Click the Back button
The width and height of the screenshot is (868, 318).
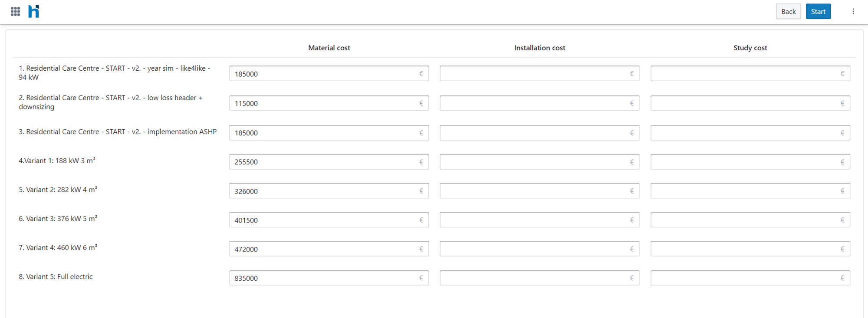(x=788, y=12)
